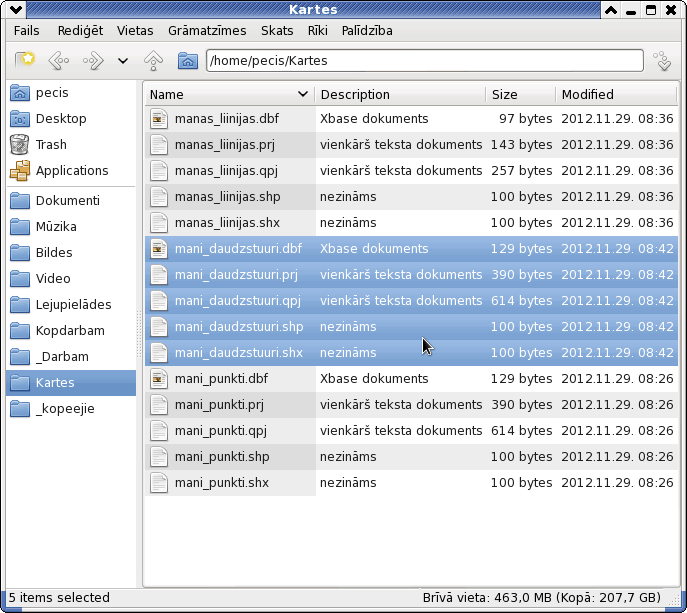Screen dimensions: 687x613
Task: Open the Skats menu
Action: pos(277,31)
